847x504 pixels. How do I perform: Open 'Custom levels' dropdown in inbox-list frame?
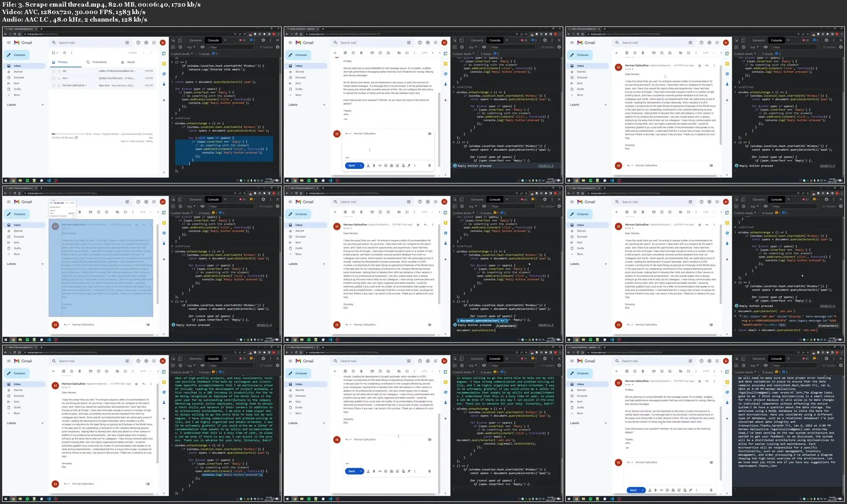click(x=181, y=54)
